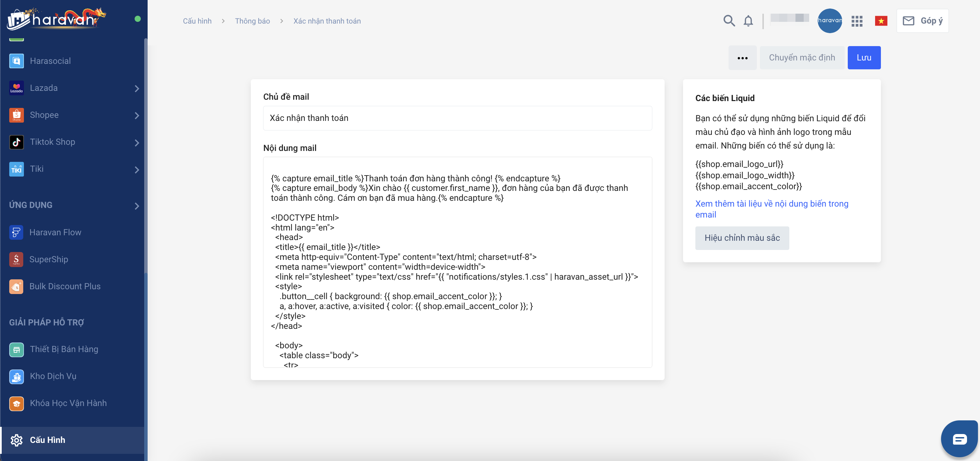Click the Chủ đề mail input field
The width and height of the screenshot is (980, 461).
(x=457, y=118)
